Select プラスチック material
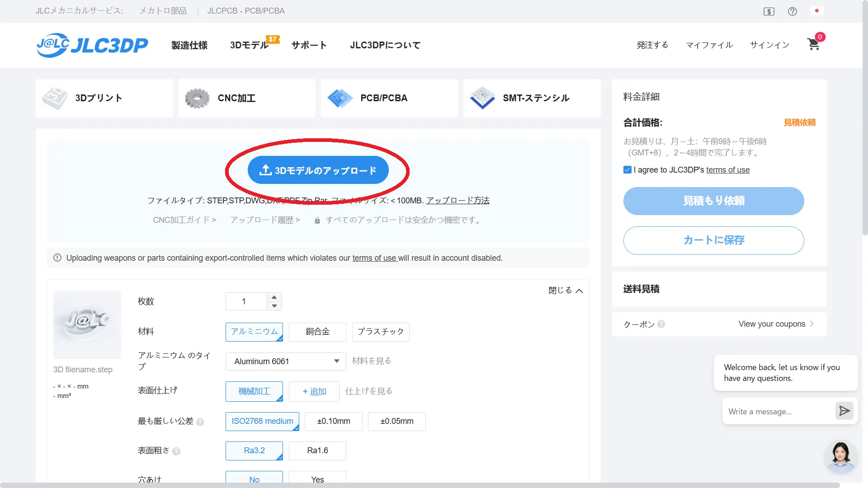 381,332
